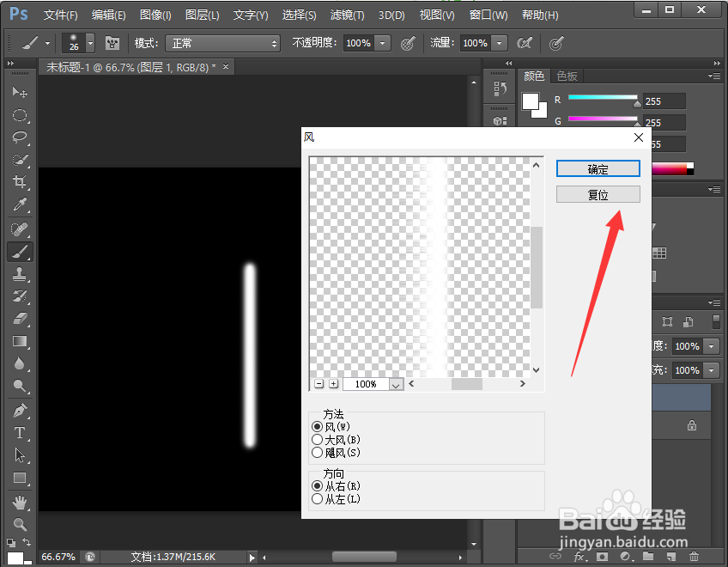Add a layer mask
This screenshot has height=567, width=728.
click(602, 557)
